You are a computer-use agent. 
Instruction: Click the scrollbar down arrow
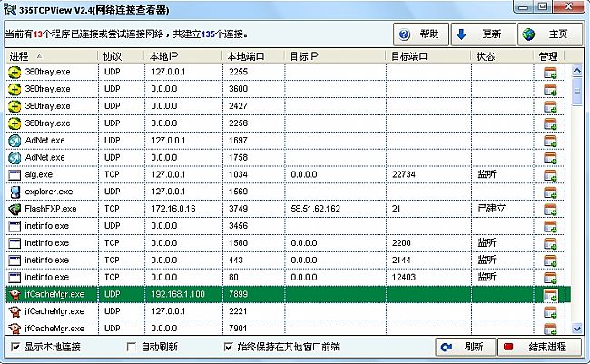(x=576, y=329)
